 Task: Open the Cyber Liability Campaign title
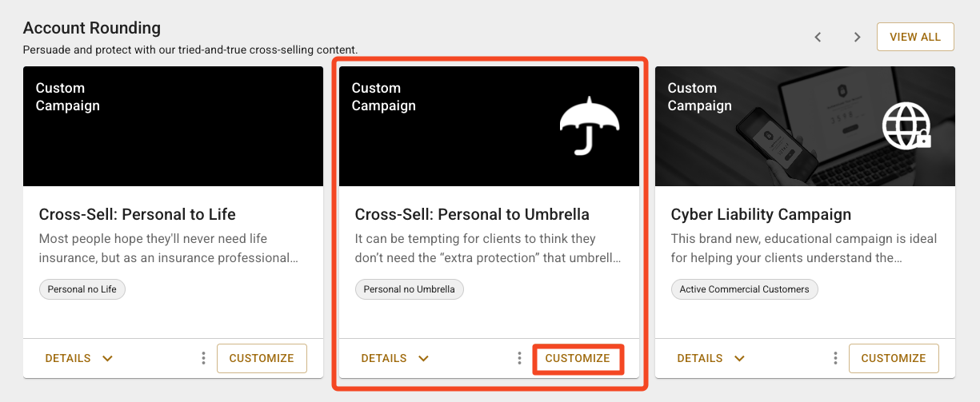tap(761, 214)
